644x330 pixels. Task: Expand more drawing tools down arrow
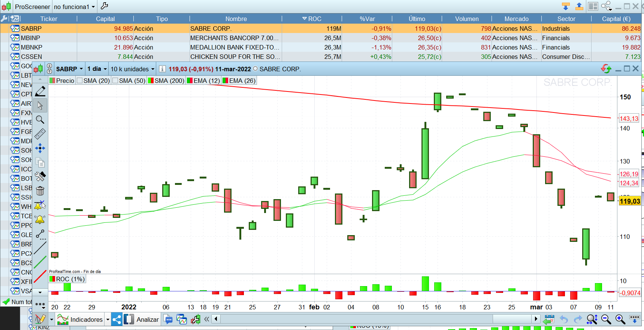pos(40,292)
